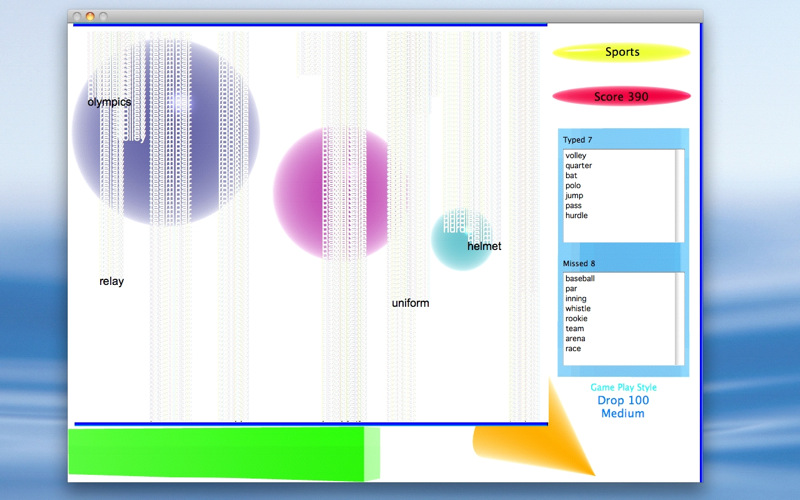800x500 pixels.
Task: Select "baseball" in the Missed list
Action: tap(579, 279)
